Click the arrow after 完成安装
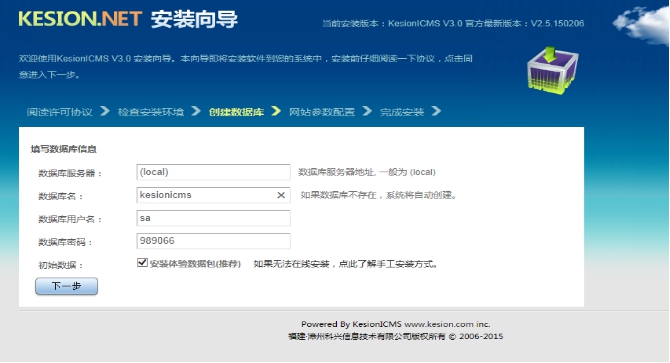670x363 pixels. tap(436, 111)
